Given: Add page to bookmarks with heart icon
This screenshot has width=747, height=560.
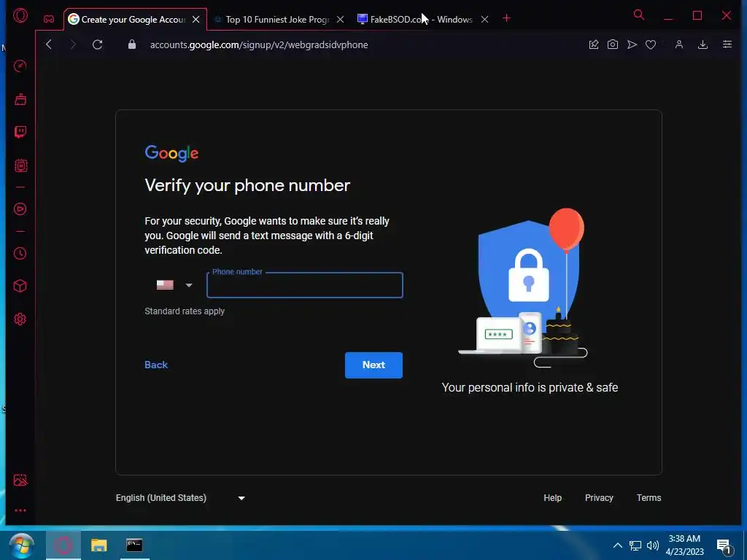Looking at the screenshot, I should click(x=651, y=44).
